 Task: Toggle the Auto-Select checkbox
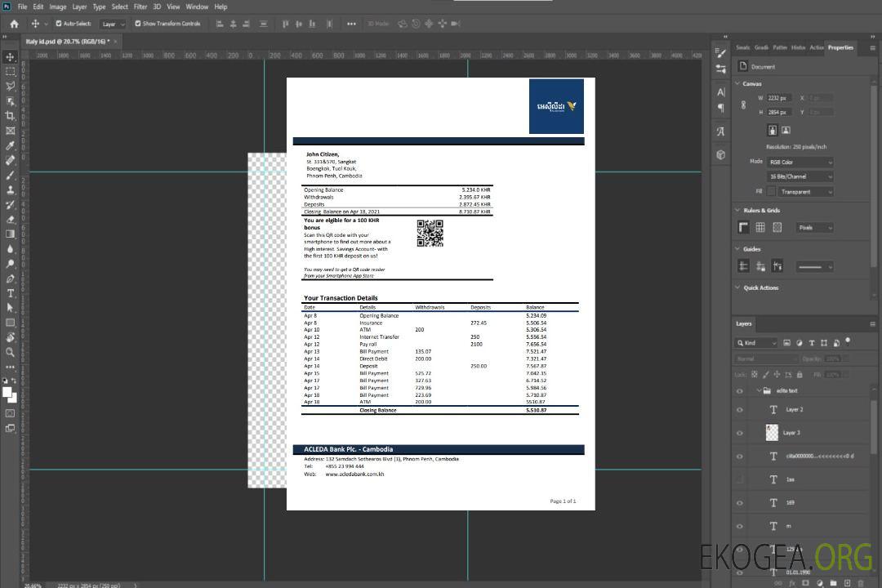[x=59, y=24]
